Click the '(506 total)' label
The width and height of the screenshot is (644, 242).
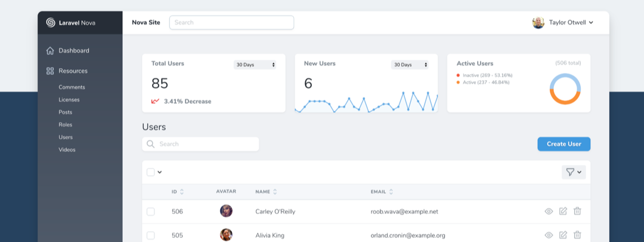pyautogui.click(x=568, y=63)
